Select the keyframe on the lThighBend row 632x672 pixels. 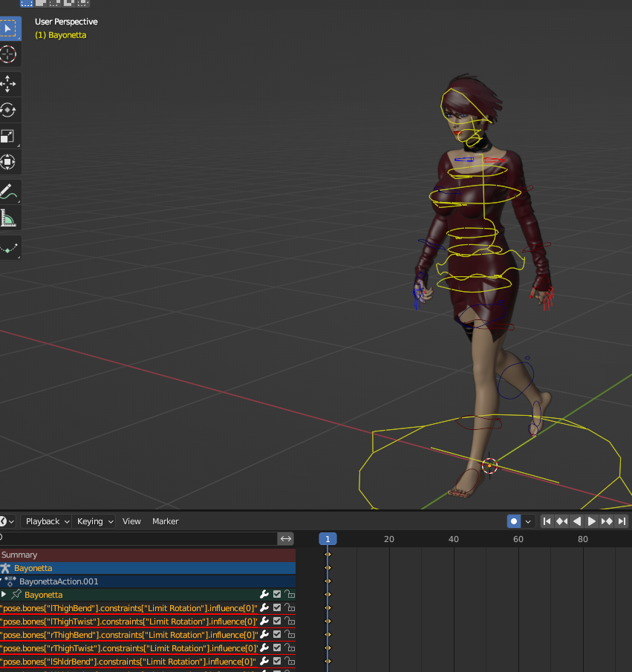point(328,607)
